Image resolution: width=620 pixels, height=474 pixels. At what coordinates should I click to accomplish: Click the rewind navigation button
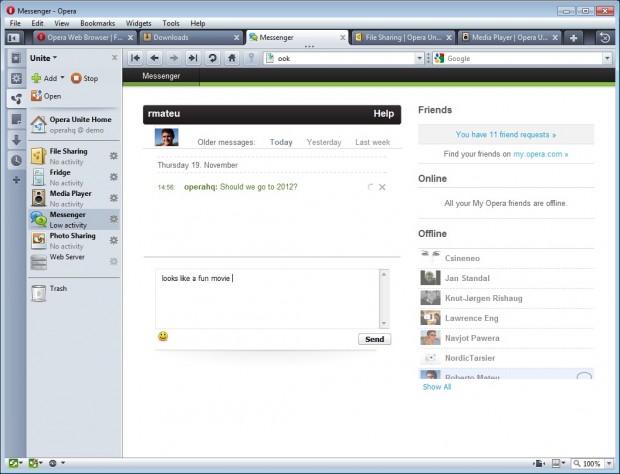click(x=135, y=58)
